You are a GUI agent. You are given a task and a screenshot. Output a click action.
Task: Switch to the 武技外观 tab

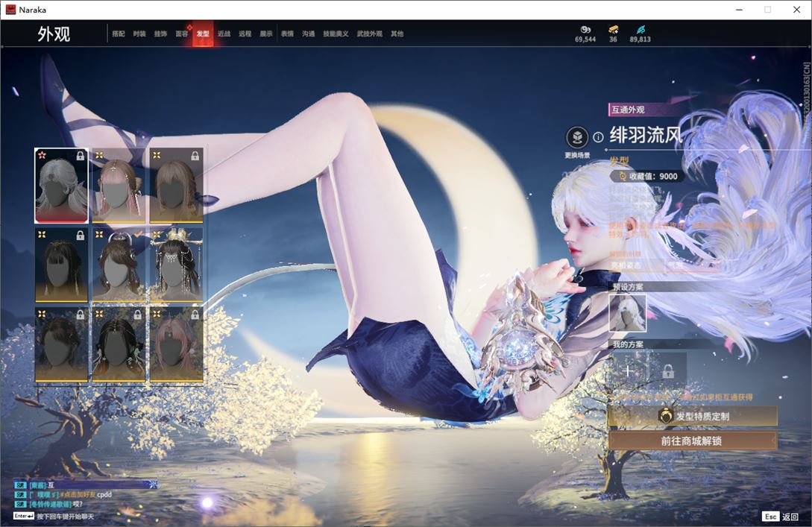pyautogui.click(x=369, y=34)
